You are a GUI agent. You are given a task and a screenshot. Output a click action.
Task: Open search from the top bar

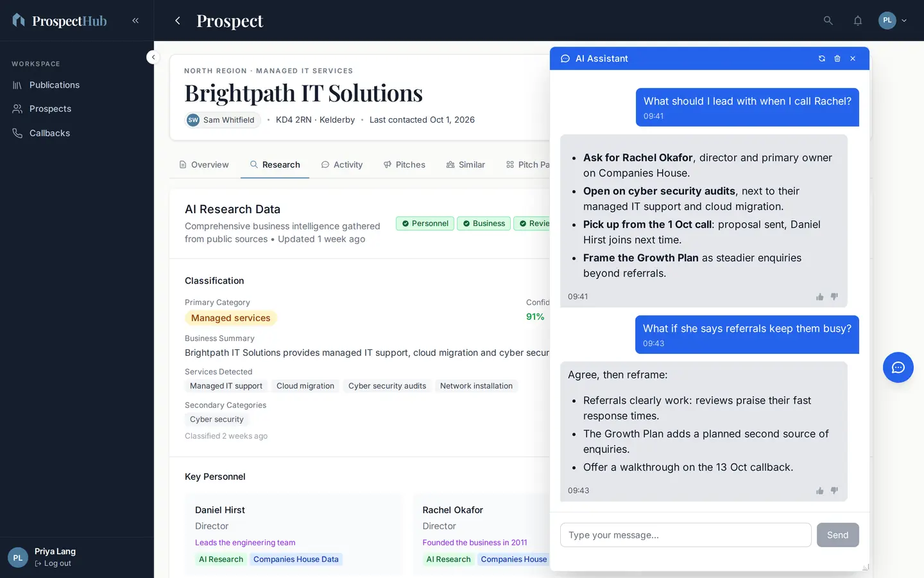tap(828, 21)
